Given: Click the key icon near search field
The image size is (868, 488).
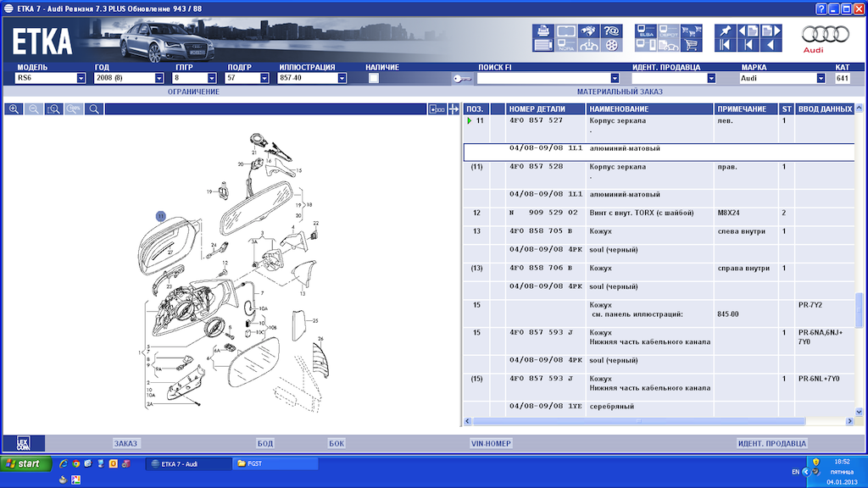Looking at the screenshot, I should (x=462, y=79).
